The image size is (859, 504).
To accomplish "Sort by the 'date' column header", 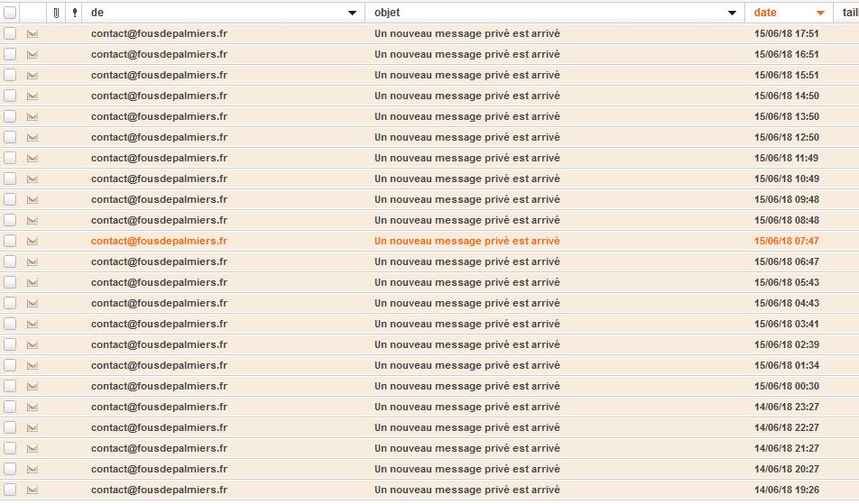I will (765, 13).
